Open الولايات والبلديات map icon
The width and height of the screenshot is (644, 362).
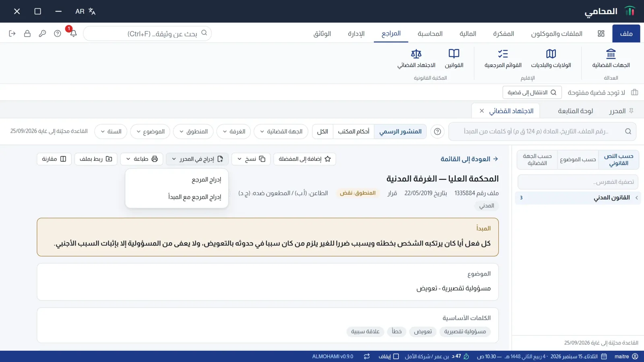551,53
